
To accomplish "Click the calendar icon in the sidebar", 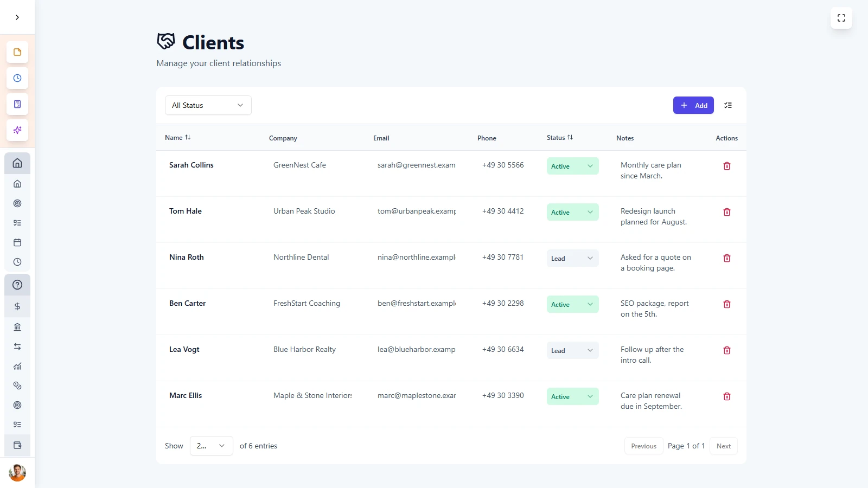I will tap(17, 242).
